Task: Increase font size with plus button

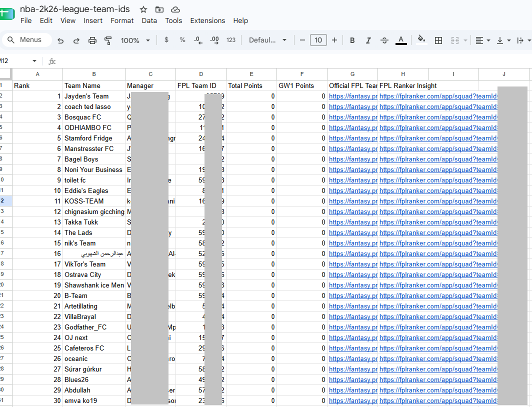Action: pos(334,40)
